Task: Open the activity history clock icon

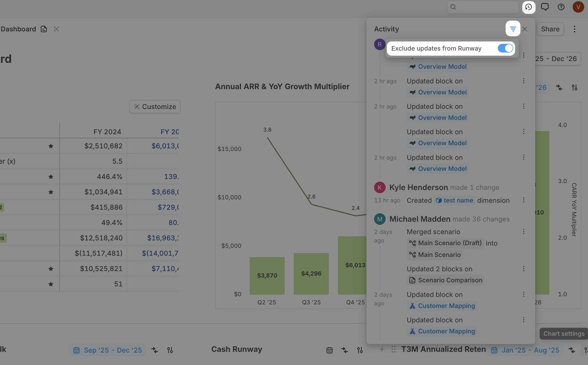Action: [528, 7]
